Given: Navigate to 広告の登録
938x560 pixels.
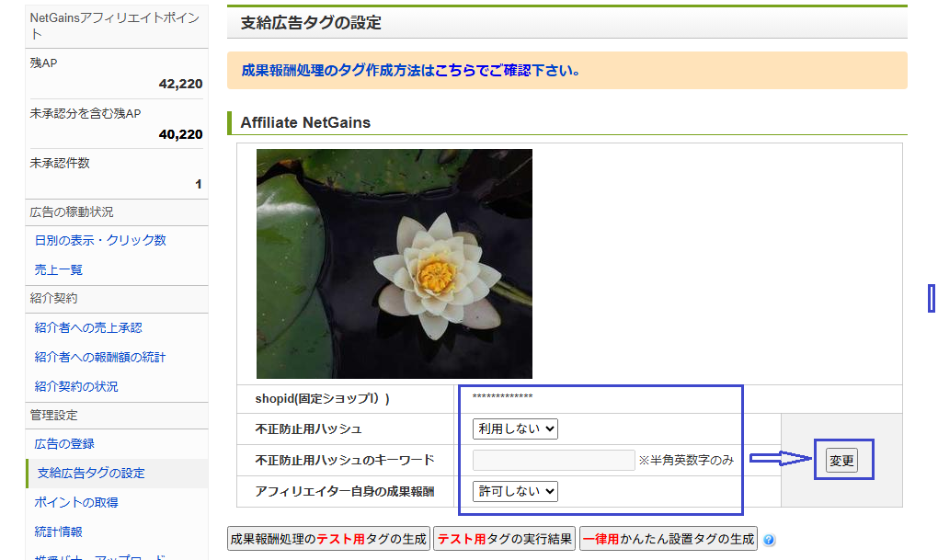Looking at the screenshot, I should [x=64, y=443].
